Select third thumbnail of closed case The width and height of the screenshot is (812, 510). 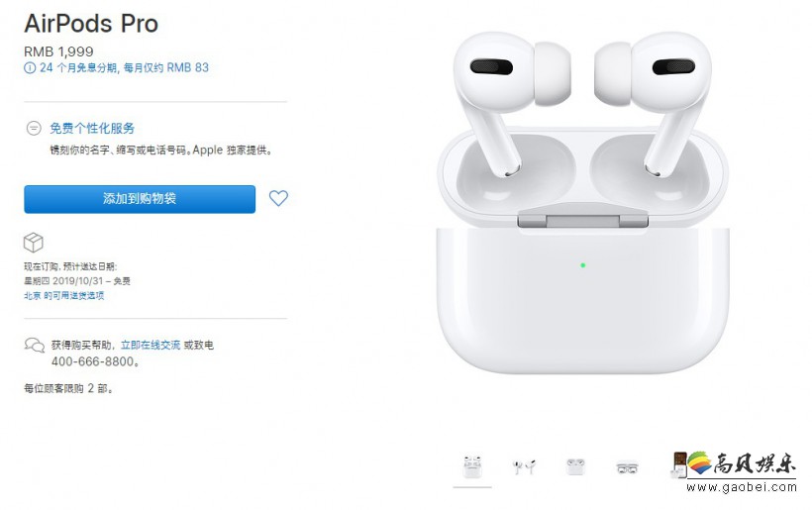[575, 466]
